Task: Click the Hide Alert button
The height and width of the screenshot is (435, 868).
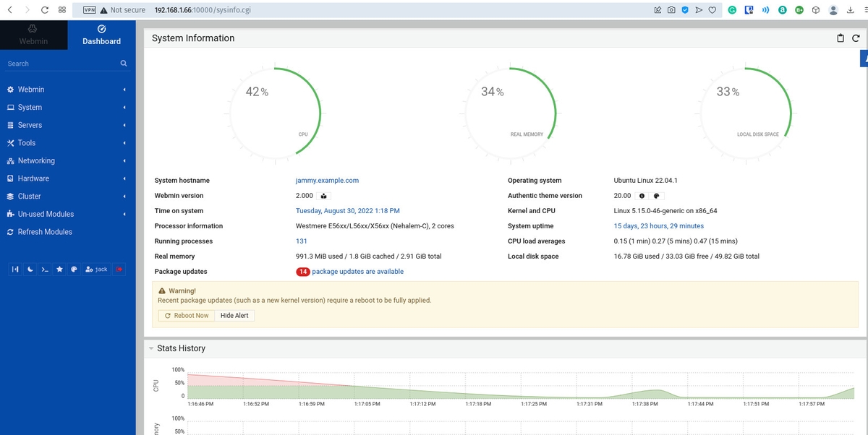Action: 234,315
